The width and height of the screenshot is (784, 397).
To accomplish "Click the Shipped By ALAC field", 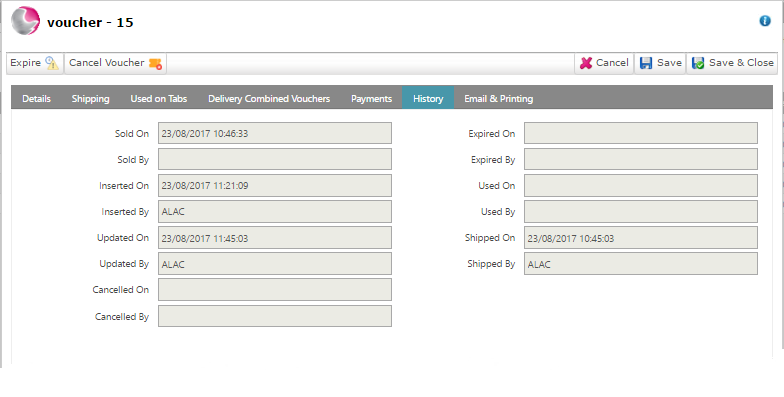I will (641, 264).
